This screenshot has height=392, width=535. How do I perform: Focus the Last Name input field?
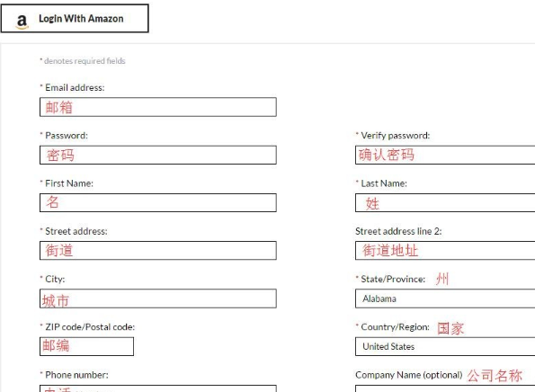(445, 202)
